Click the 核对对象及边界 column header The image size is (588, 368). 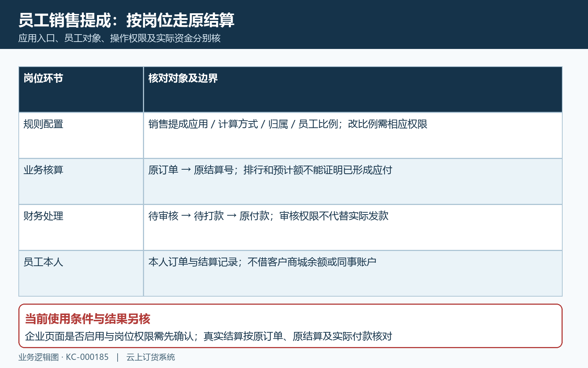point(353,89)
